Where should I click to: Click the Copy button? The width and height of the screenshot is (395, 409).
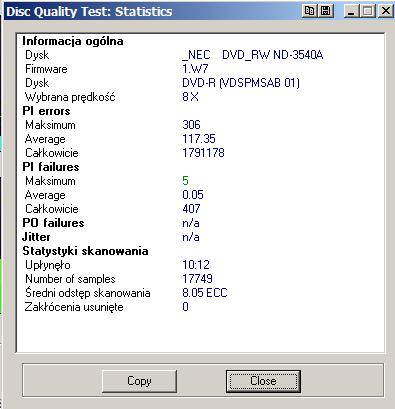(139, 381)
